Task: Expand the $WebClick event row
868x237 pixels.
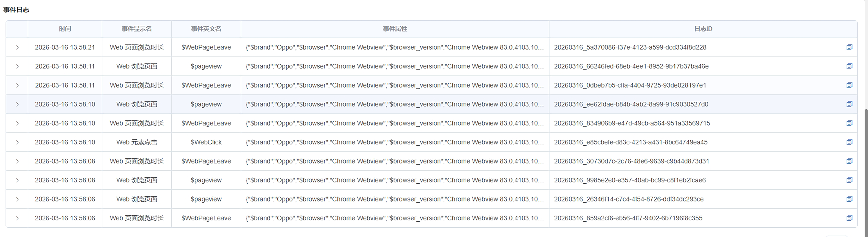Action: (17, 142)
